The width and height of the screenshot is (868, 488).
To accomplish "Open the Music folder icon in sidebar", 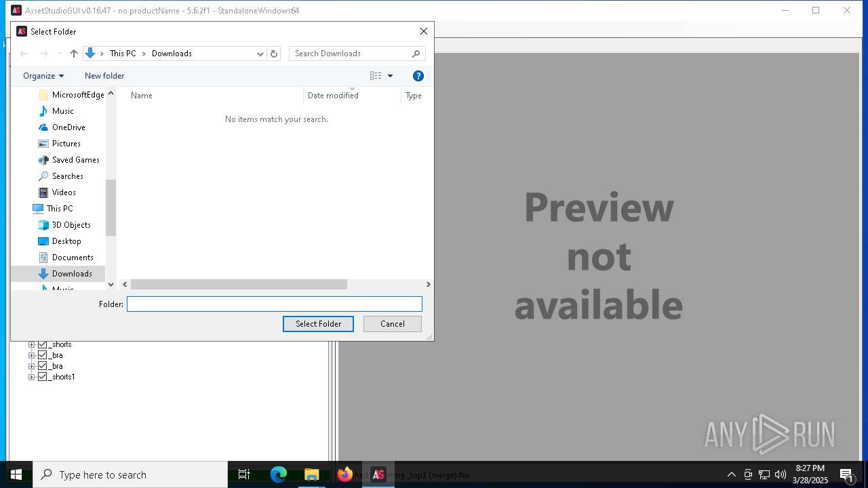I will (x=43, y=111).
